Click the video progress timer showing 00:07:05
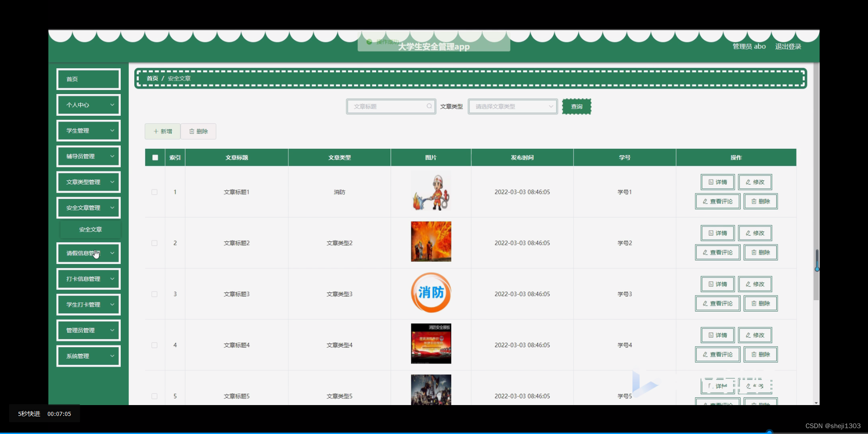Screen dimensions: 868x434 [59, 413]
